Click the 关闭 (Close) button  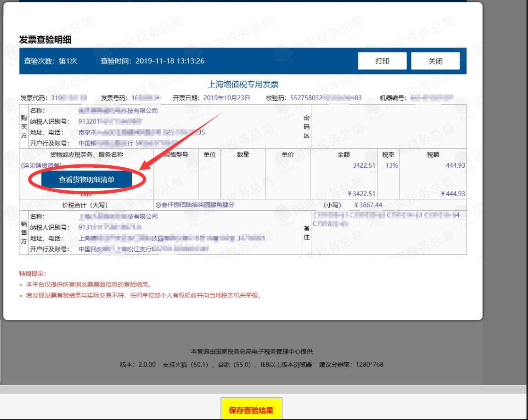click(x=435, y=60)
